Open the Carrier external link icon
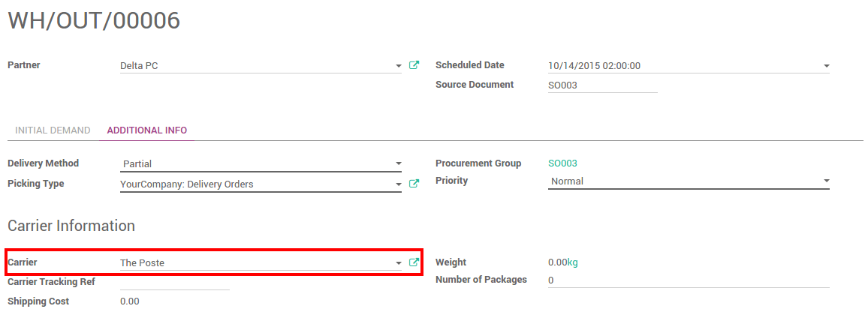The height and width of the screenshot is (324, 868). pyautogui.click(x=414, y=262)
